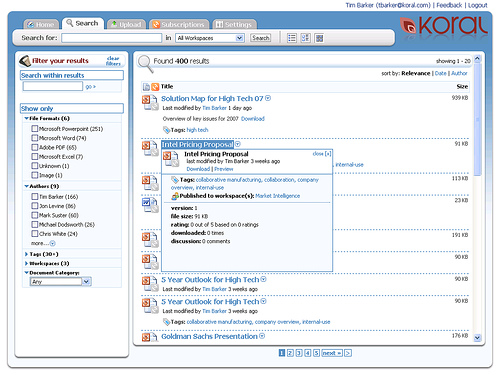Click the subscription feed icon in results header
Screen dimensions: 500x375
click(155, 87)
